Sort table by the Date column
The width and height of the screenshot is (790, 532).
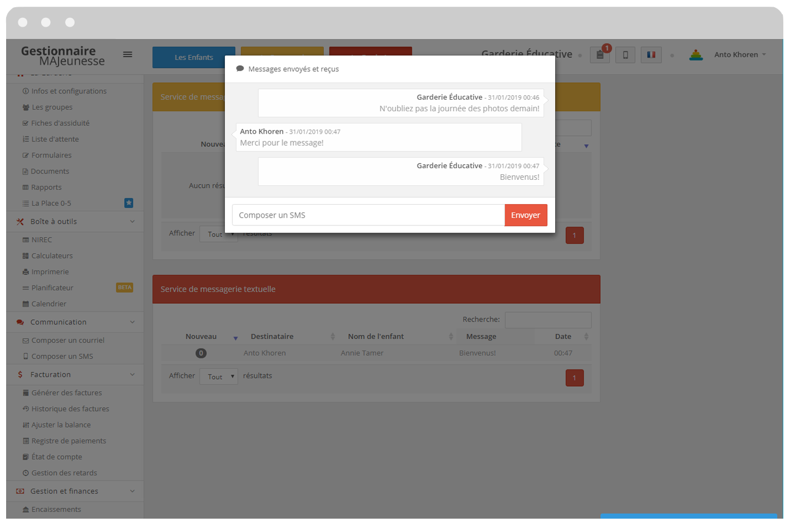563,337
